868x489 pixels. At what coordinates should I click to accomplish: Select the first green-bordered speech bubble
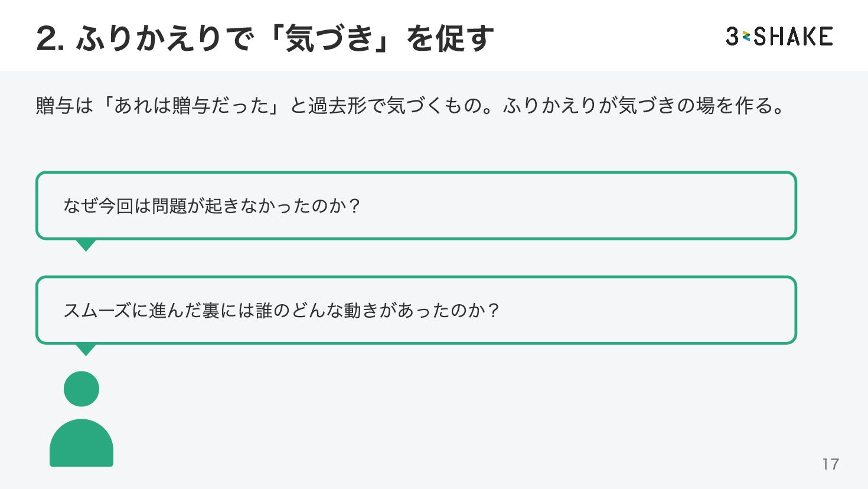point(416,206)
